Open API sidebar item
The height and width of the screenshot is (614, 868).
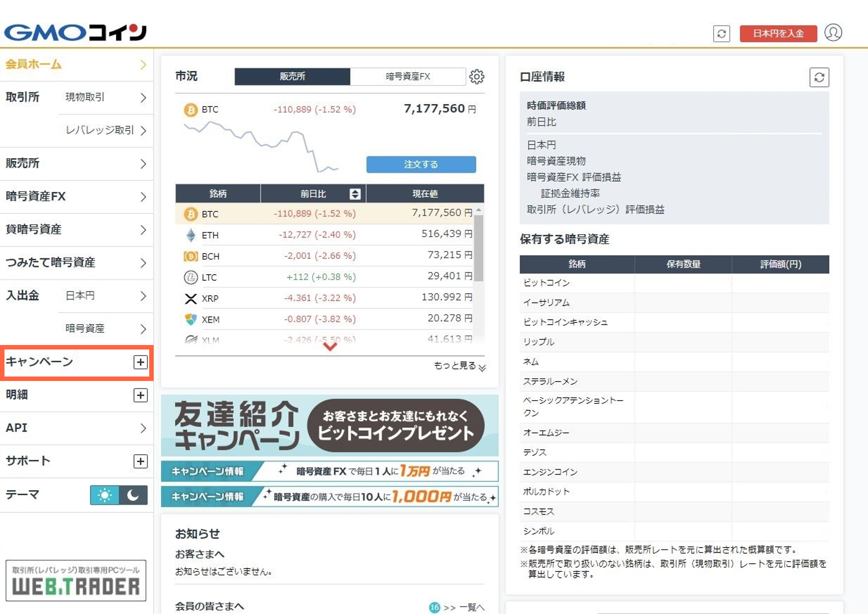point(77,428)
